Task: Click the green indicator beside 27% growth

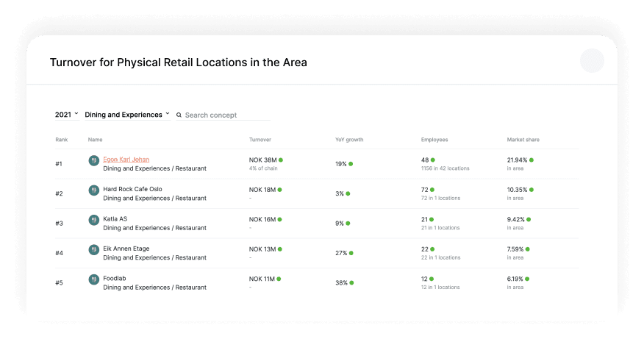Action: [351, 253]
